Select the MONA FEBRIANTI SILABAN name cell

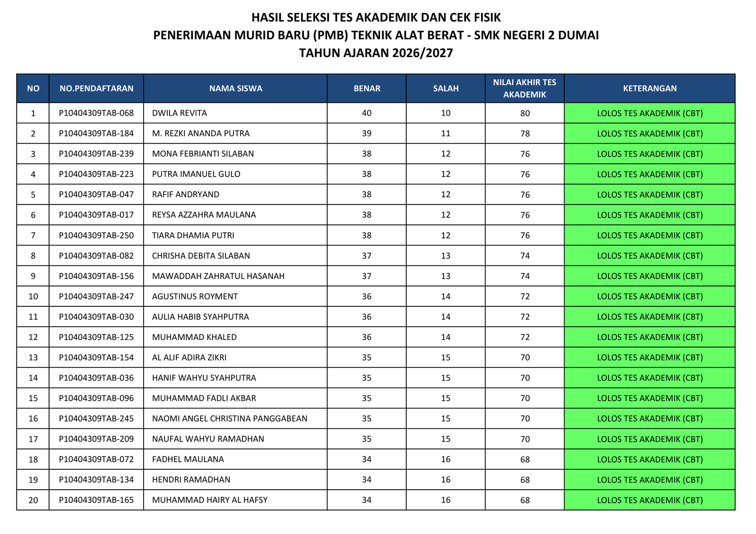click(x=203, y=154)
